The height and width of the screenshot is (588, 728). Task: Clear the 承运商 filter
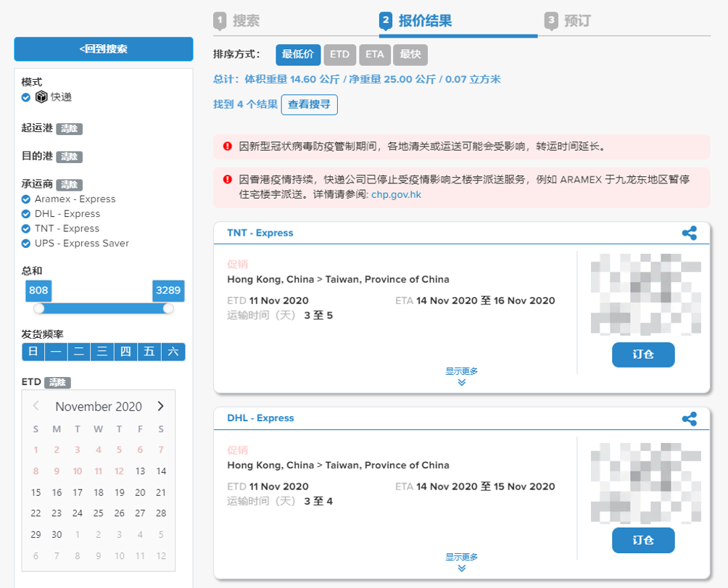coord(69,185)
